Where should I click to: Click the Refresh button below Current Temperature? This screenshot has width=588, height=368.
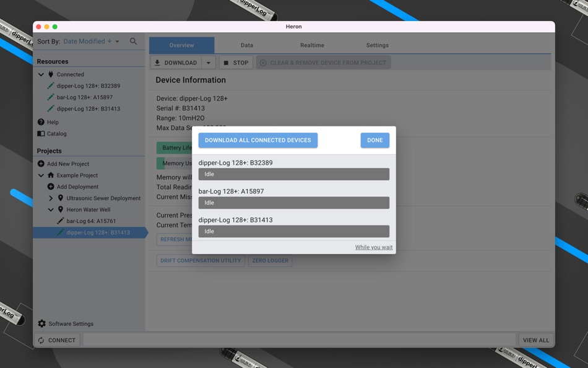175,239
